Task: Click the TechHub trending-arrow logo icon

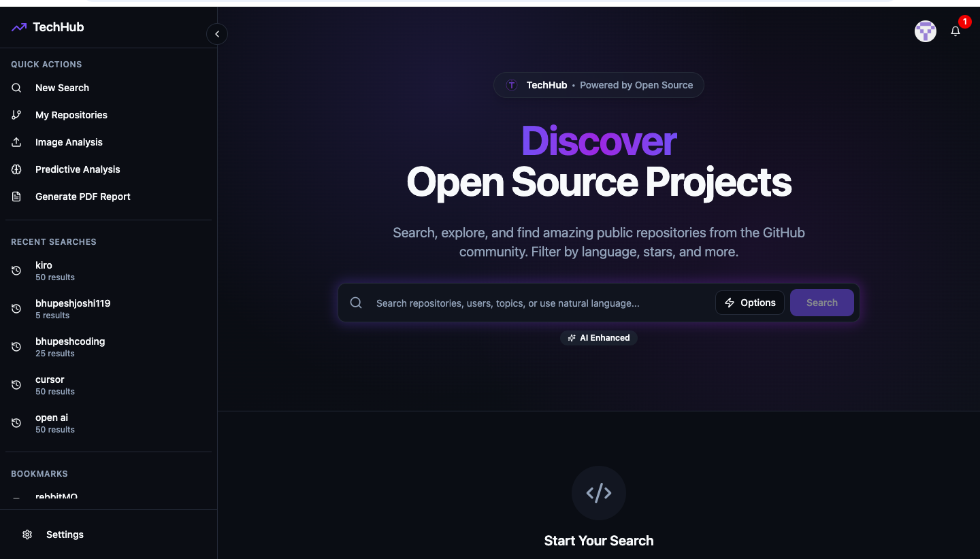Action: click(19, 27)
